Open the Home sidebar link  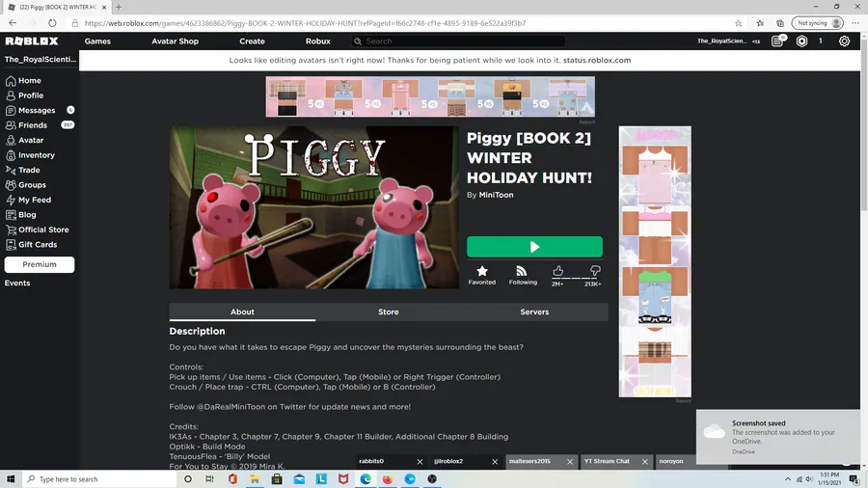[x=23, y=81]
